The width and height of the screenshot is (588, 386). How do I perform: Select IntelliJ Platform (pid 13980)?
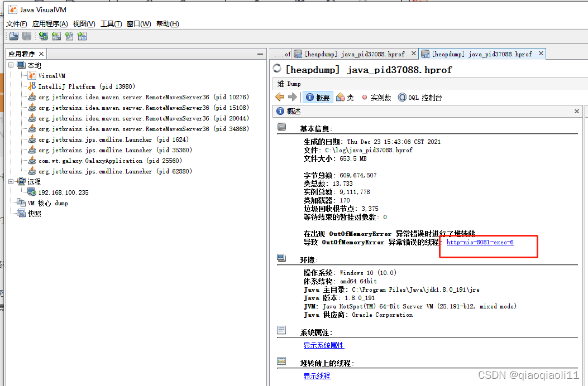tap(87, 86)
